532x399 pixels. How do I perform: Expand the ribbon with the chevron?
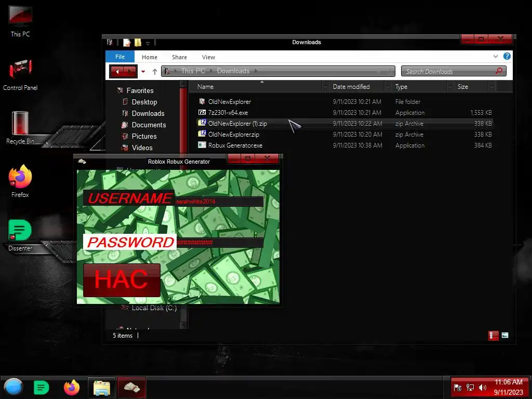coord(495,56)
